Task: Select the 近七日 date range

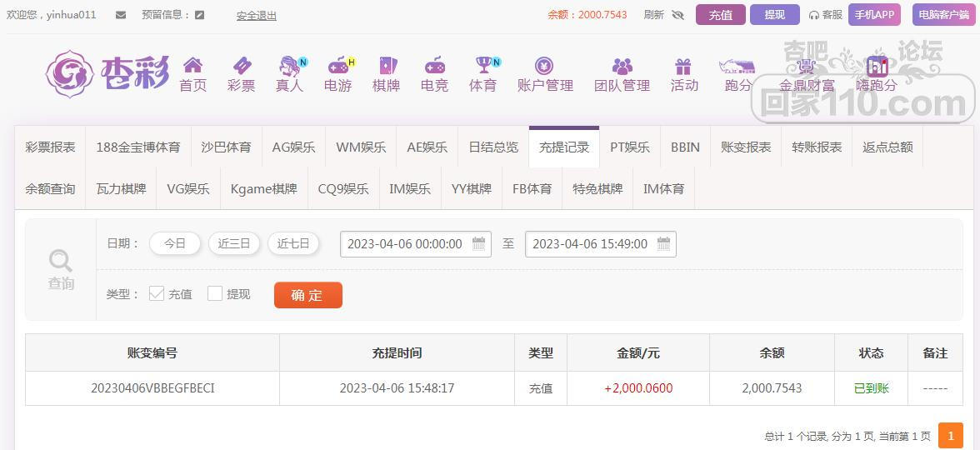Action: click(x=293, y=243)
